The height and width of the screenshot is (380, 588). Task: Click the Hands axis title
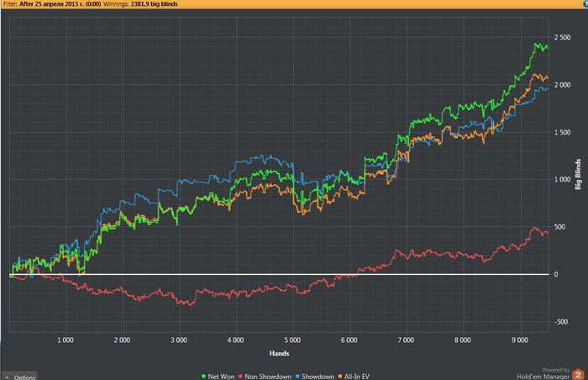279,353
